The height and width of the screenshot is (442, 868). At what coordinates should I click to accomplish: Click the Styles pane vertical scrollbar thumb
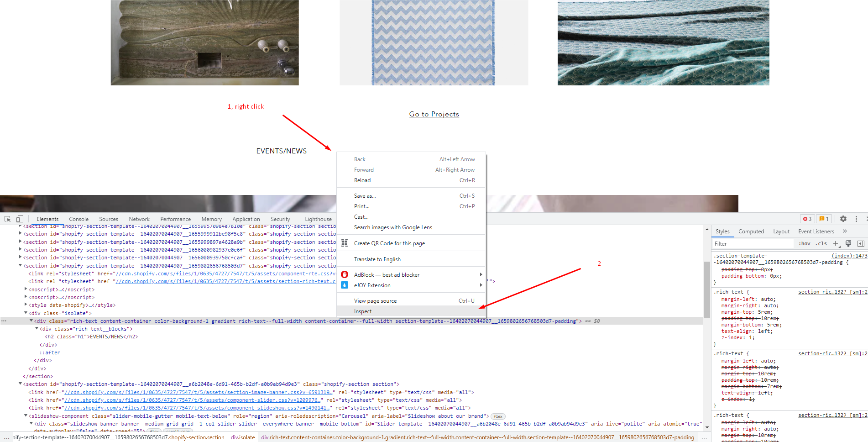707,290
